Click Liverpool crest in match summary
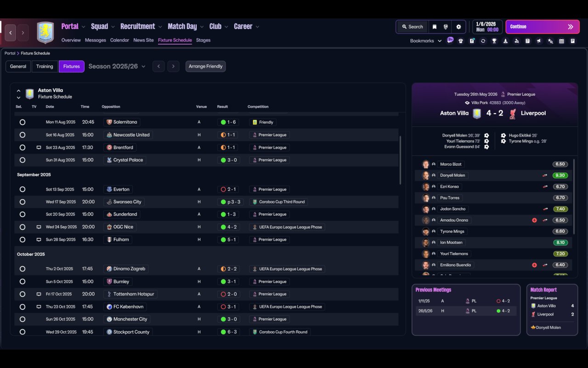Screen dimensions: 588x368 tap(512, 114)
